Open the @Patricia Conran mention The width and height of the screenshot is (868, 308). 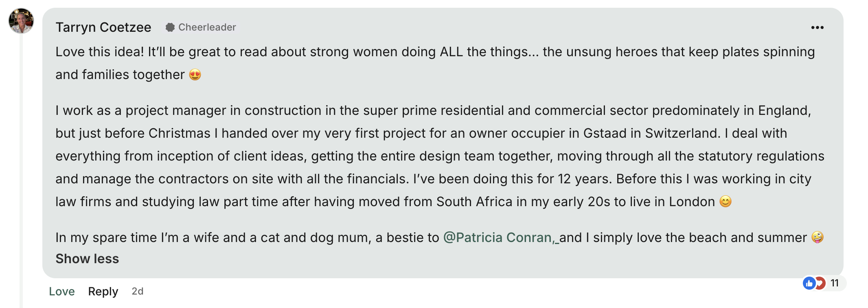[498, 238]
